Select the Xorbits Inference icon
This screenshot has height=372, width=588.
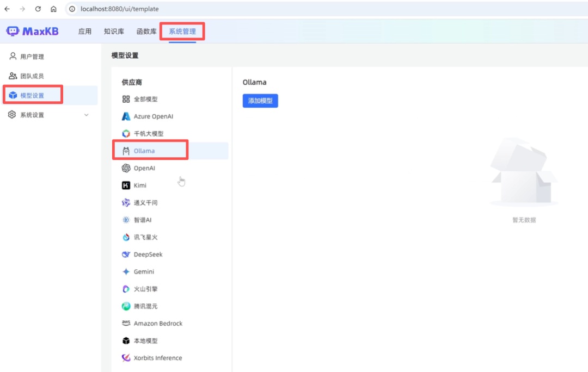[x=126, y=358]
